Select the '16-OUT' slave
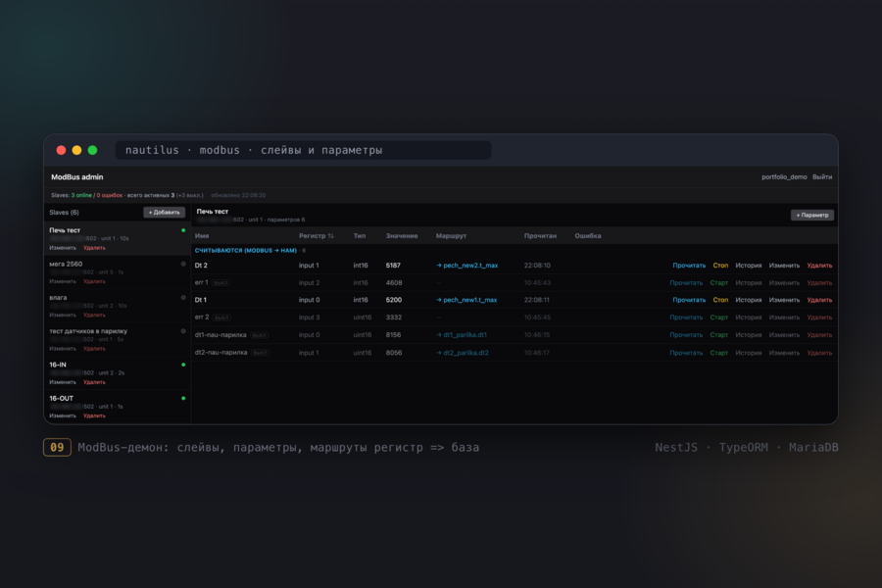882x588 pixels. [x=118, y=407]
